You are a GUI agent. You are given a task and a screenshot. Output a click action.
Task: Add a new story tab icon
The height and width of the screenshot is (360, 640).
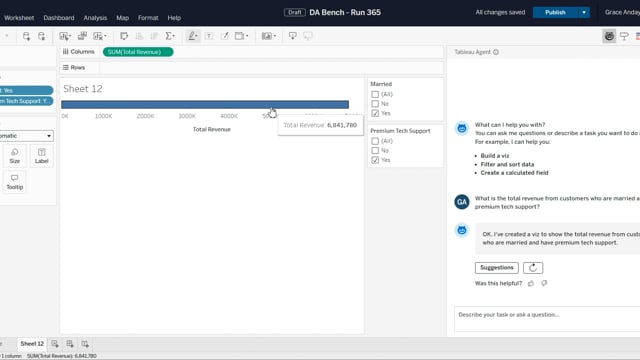click(85, 344)
